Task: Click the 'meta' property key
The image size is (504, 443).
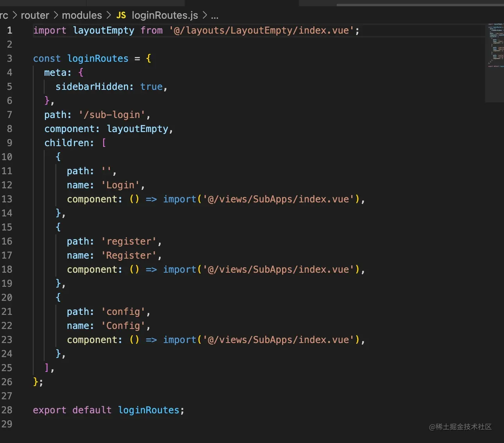Action: click(x=55, y=73)
